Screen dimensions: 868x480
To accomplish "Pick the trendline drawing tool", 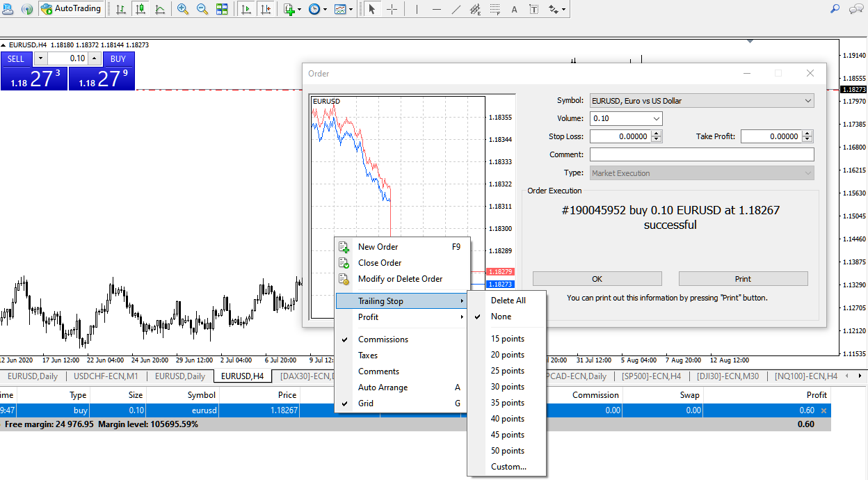I will tap(456, 9).
